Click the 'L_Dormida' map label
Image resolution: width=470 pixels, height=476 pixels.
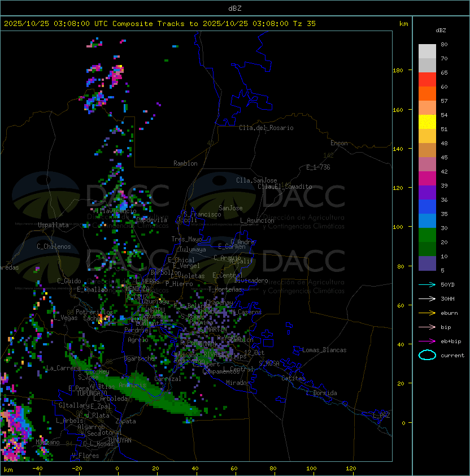pyautogui.click(x=321, y=393)
